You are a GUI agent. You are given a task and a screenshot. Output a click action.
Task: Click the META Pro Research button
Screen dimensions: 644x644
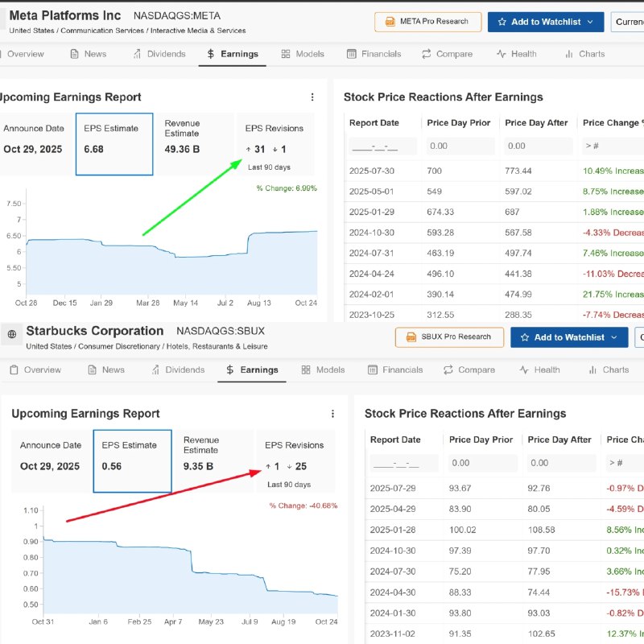pyautogui.click(x=427, y=22)
